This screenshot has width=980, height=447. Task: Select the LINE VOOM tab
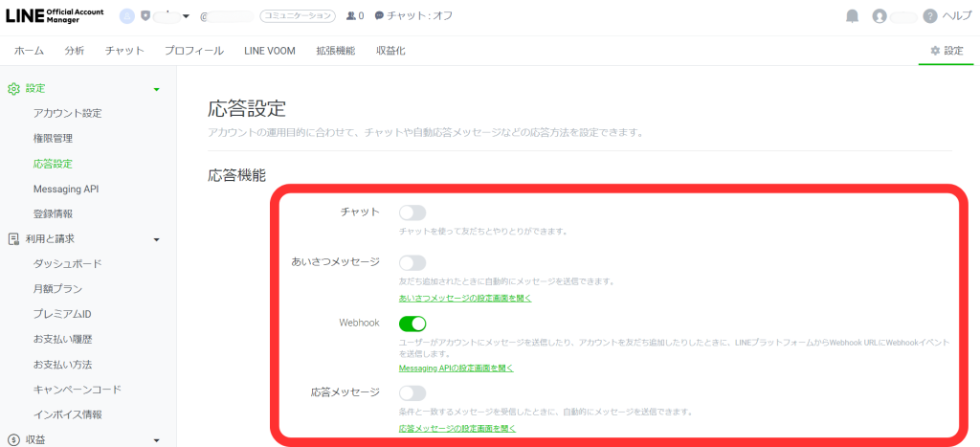(x=270, y=52)
